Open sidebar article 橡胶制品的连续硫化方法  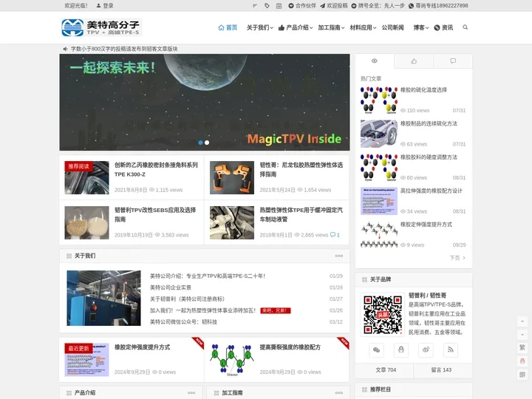pyautogui.click(x=429, y=123)
